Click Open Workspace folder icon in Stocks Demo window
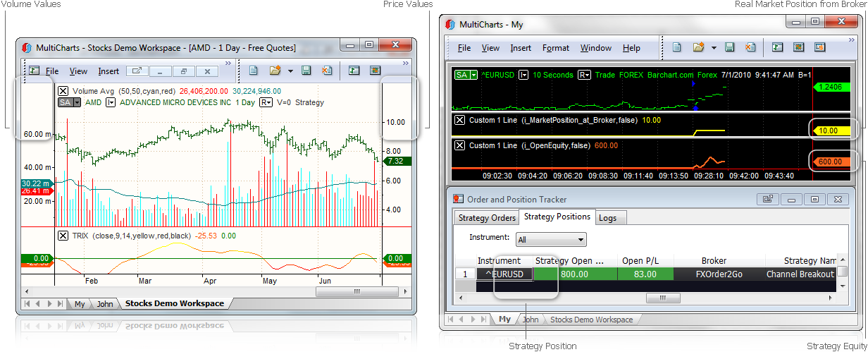Image resolution: width=868 pixels, height=352 pixels. (x=275, y=71)
